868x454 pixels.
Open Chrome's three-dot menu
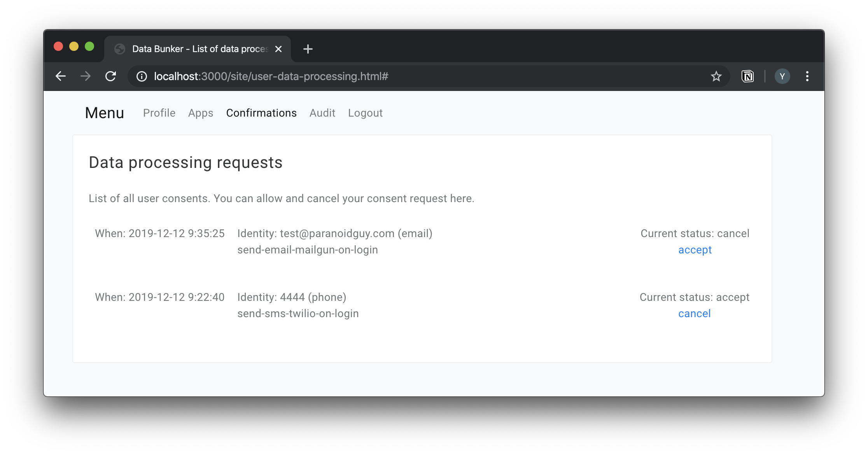807,76
